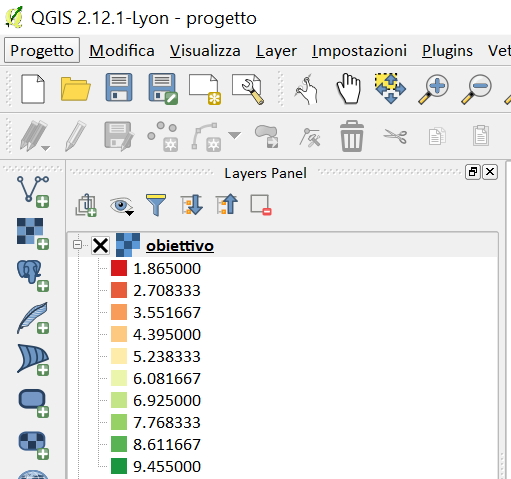
Task: Click Cut Features scissors icon
Action: click(x=395, y=136)
